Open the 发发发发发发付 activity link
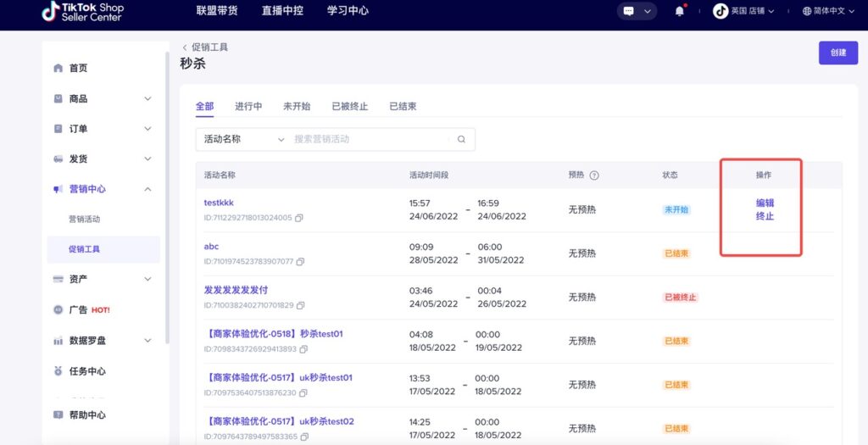Viewport: 868px width, 445px height. pos(236,290)
